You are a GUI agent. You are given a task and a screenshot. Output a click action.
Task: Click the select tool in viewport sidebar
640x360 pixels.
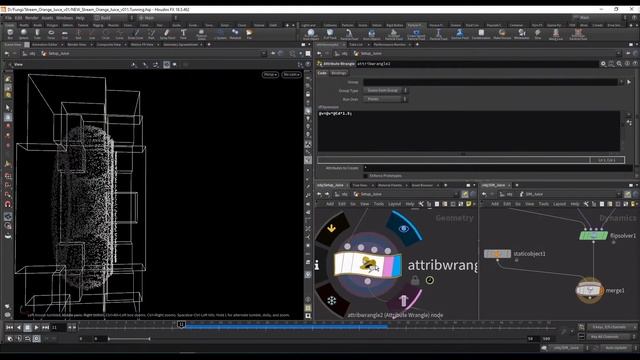[x=8, y=108]
